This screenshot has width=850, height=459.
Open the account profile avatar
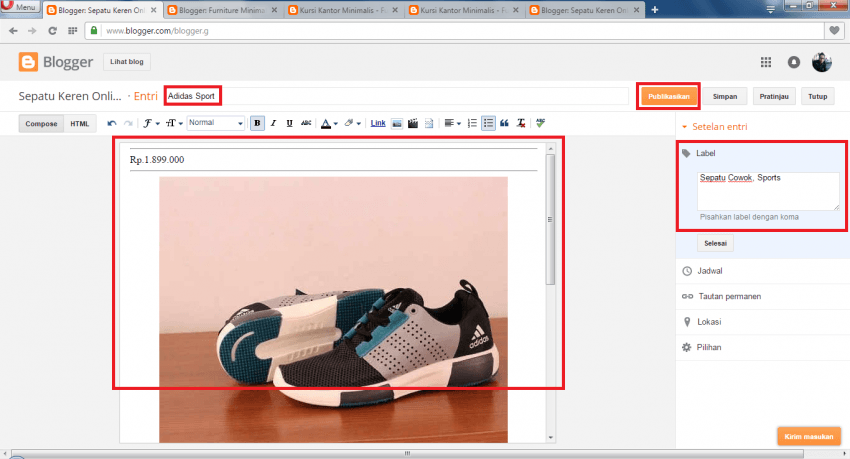click(822, 62)
